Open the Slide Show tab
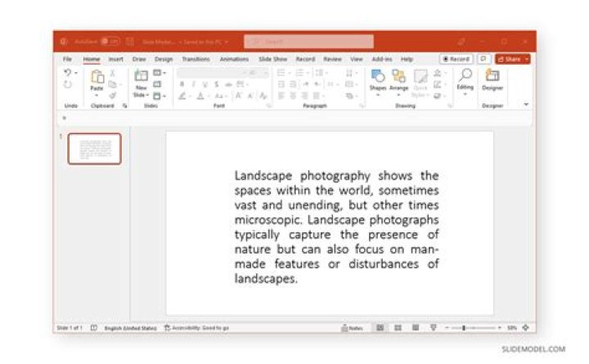The height and width of the screenshot is (364, 589). click(272, 60)
